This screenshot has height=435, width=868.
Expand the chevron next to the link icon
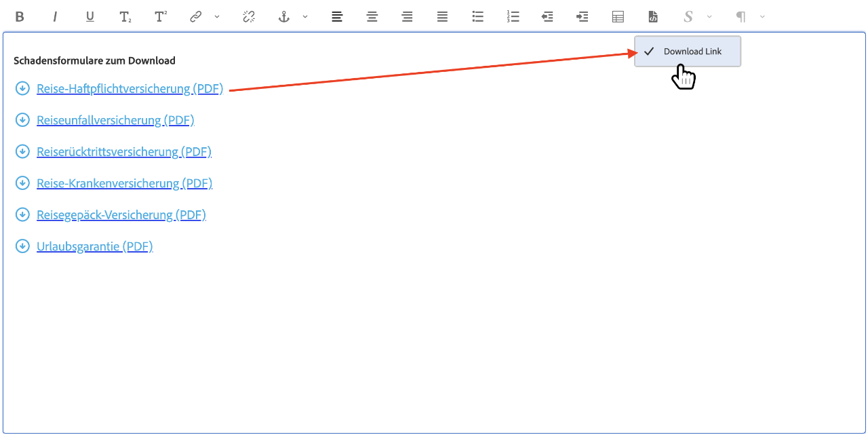pyautogui.click(x=217, y=17)
